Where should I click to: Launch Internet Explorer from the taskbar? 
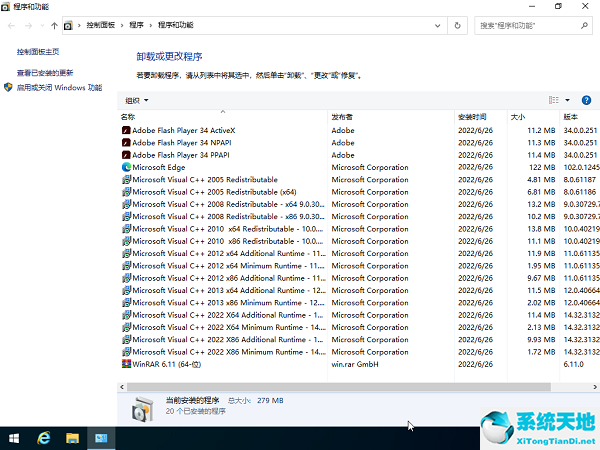(43, 438)
